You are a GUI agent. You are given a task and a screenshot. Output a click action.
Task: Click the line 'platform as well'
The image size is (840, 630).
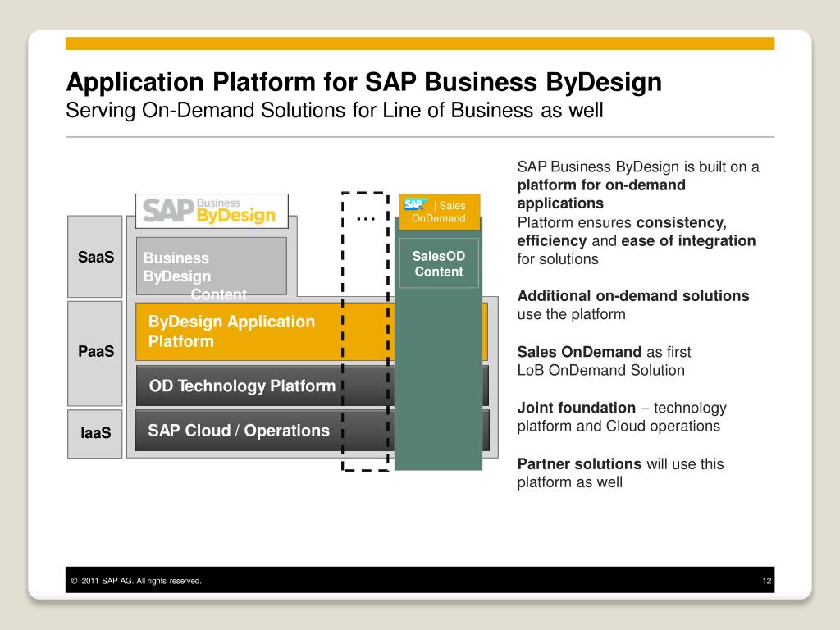click(x=570, y=482)
